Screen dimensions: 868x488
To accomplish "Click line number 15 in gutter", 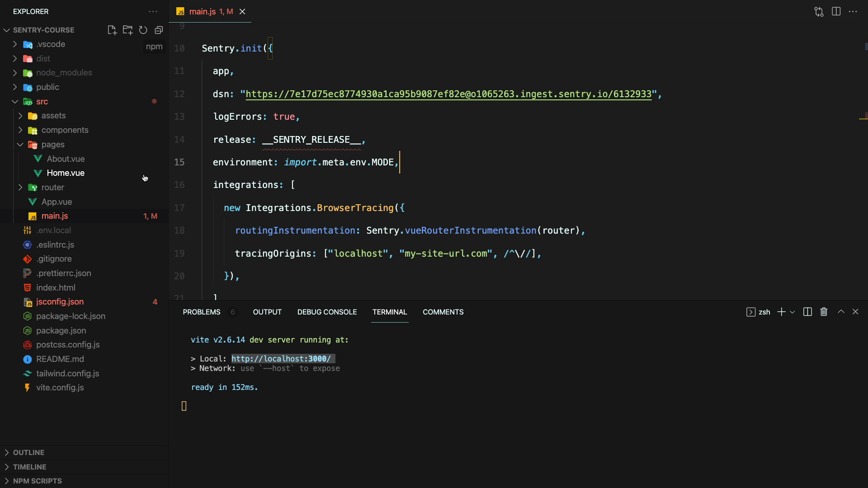I will coord(179,162).
